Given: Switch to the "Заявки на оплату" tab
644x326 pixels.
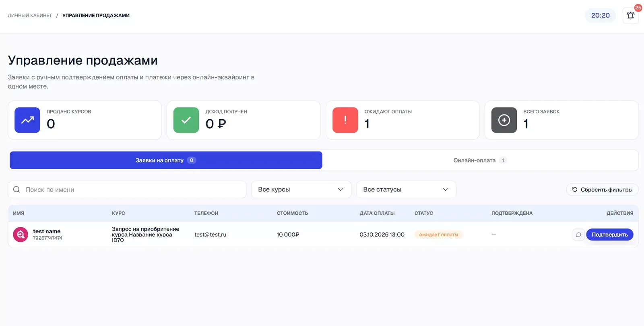Looking at the screenshot, I should coord(166,160).
